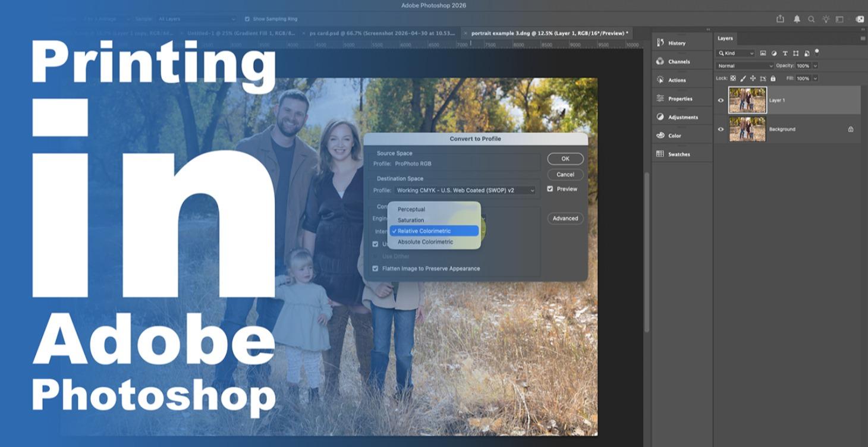
Task: Click the "ProPhoto RGB" source profile text
Action: tap(413, 163)
